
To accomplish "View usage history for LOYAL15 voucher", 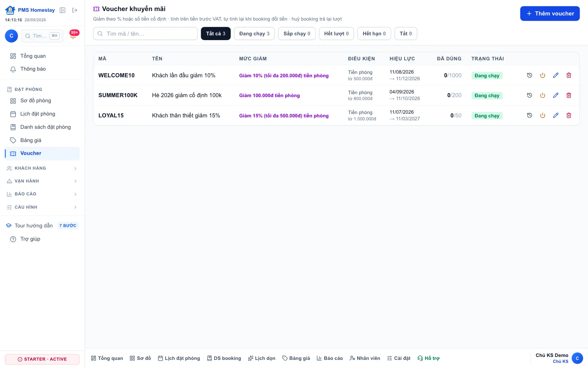I will click(x=530, y=116).
